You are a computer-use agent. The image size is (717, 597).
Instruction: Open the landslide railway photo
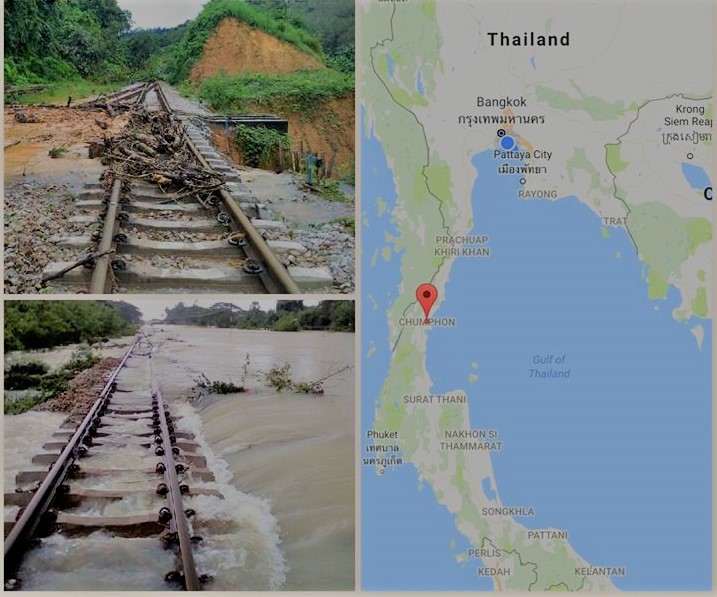click(179, 146)
